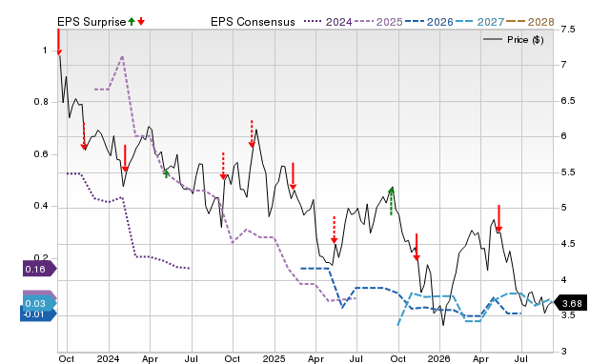Click the 0.16 purple value tag

tap(39, 269)
